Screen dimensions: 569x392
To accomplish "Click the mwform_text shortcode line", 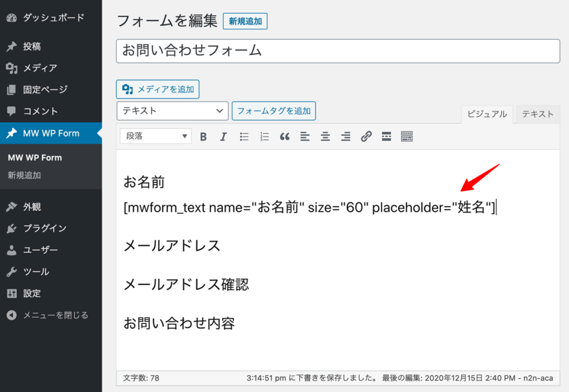I will (310, 208).
